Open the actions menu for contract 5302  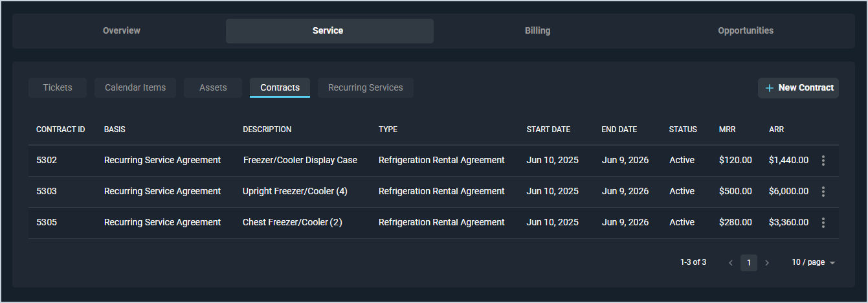pos(823,161)
